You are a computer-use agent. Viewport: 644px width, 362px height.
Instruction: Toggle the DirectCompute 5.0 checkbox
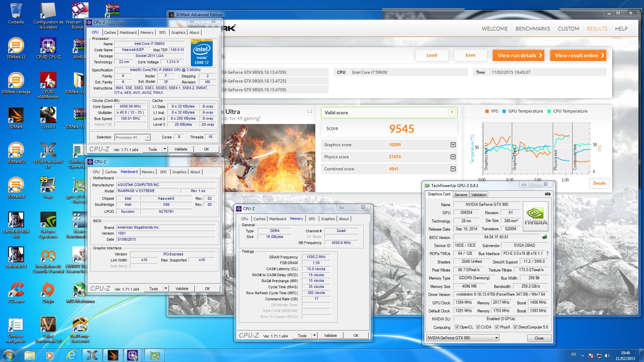[515, 327]
